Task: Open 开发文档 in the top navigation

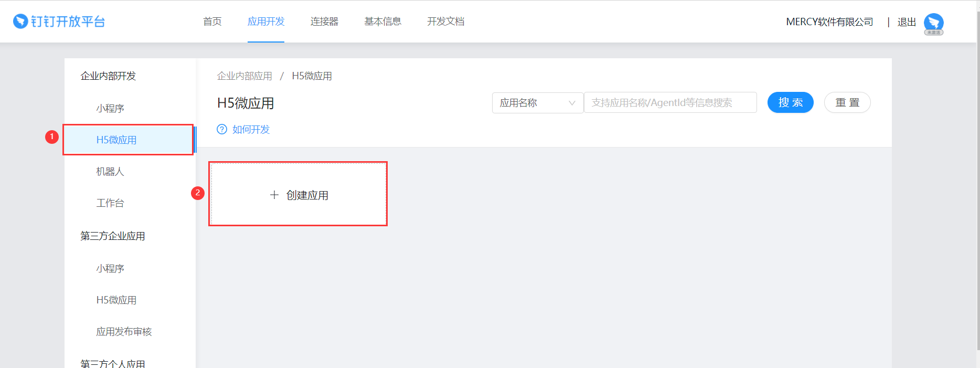Action: pyautogui.click(x=445, y=22)
